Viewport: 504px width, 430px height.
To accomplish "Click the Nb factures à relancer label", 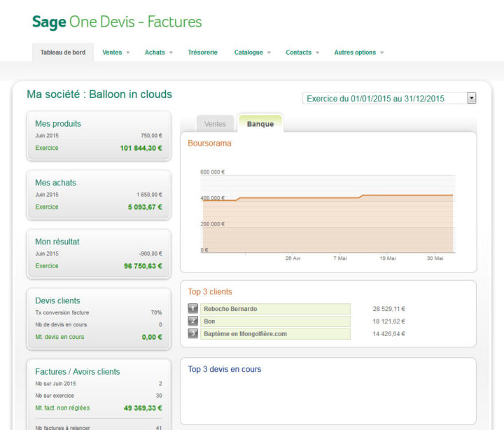I will (x=63, y=428).
